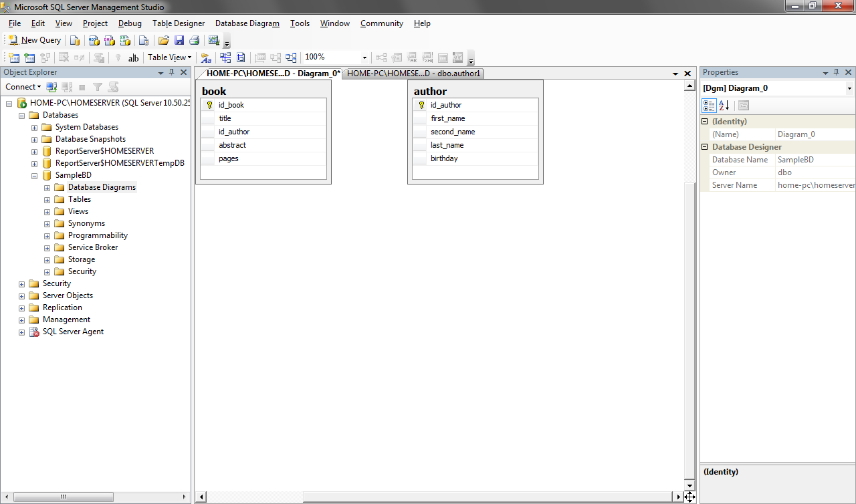
Task: Open the Table Designer menu
Action: (x=179, y=23)
